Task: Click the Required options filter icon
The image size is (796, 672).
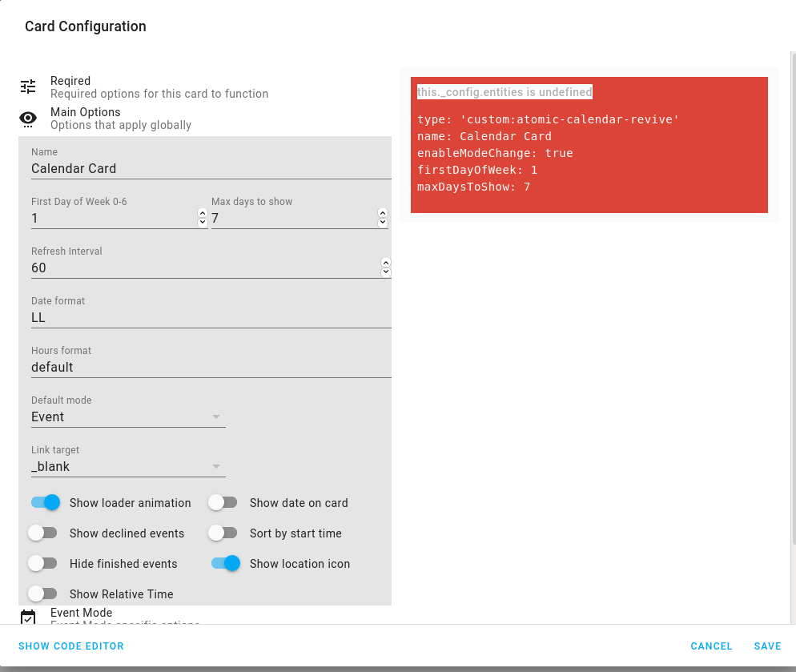Action: point(28,86)
